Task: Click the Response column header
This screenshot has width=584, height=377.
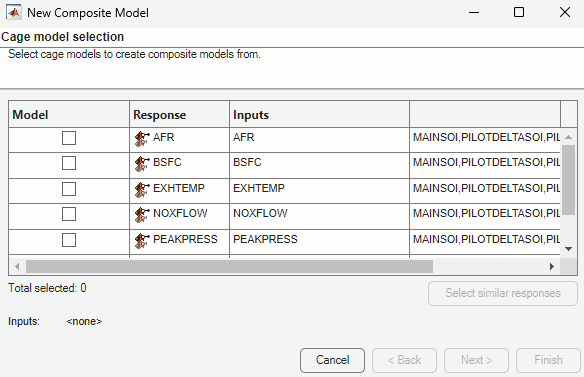Action: tap(180, 114)
